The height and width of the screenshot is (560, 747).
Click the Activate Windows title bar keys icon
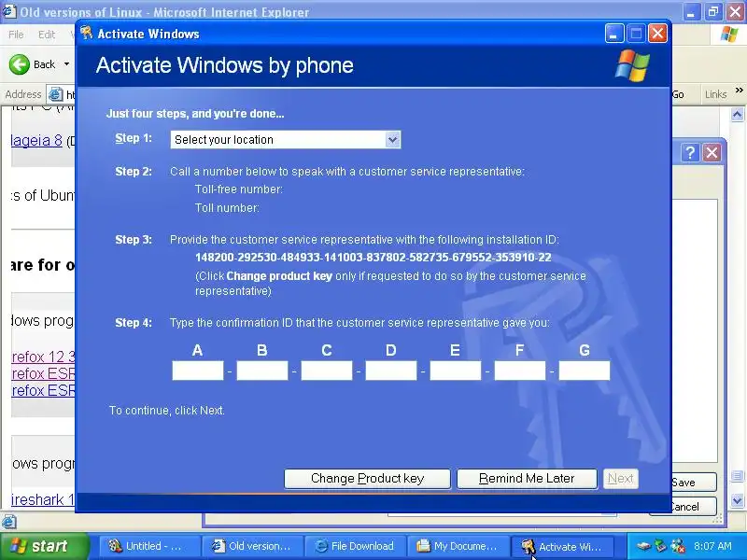86,34
